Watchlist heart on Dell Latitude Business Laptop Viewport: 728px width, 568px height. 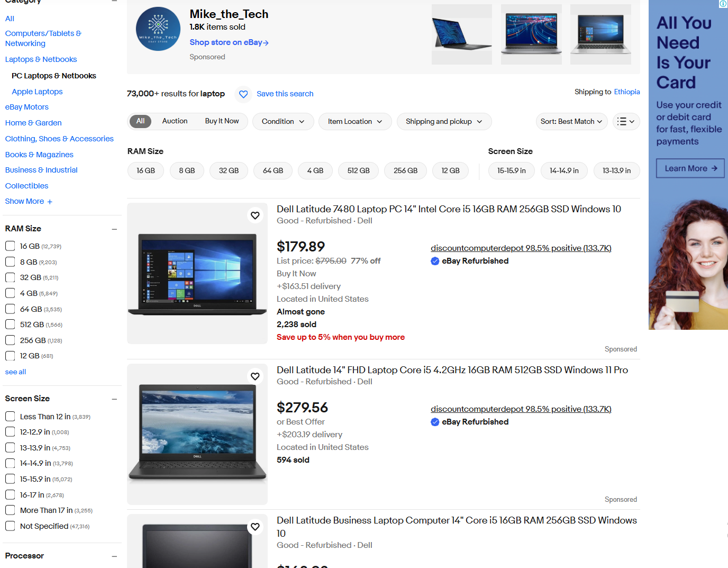coord(255,527)
